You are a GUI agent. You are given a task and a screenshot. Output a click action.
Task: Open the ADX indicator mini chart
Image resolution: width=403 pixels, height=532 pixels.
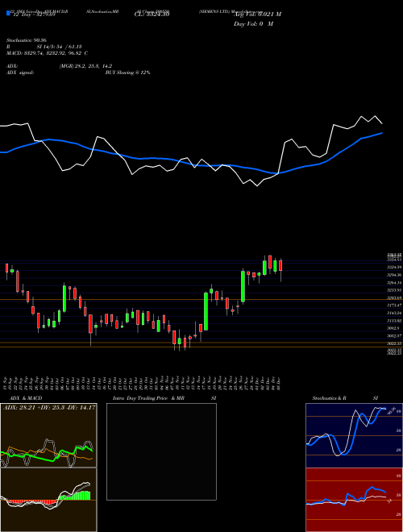[x=48, y=435]
